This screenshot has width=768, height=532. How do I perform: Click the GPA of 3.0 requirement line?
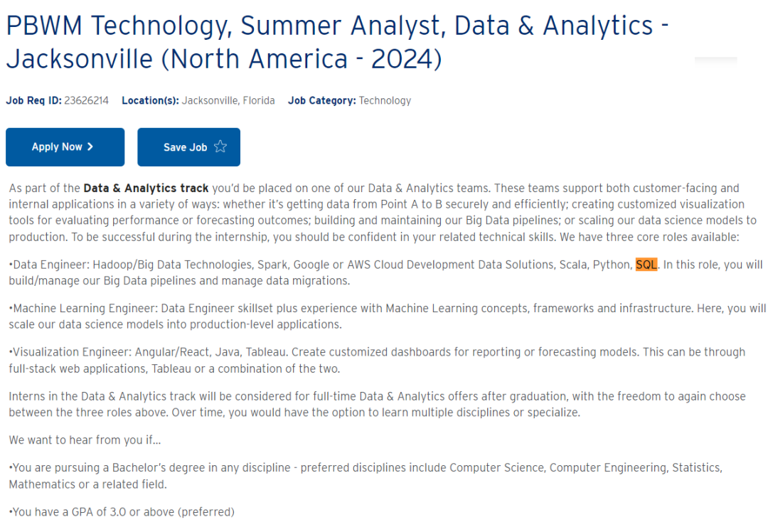click(x=122, y=511)
